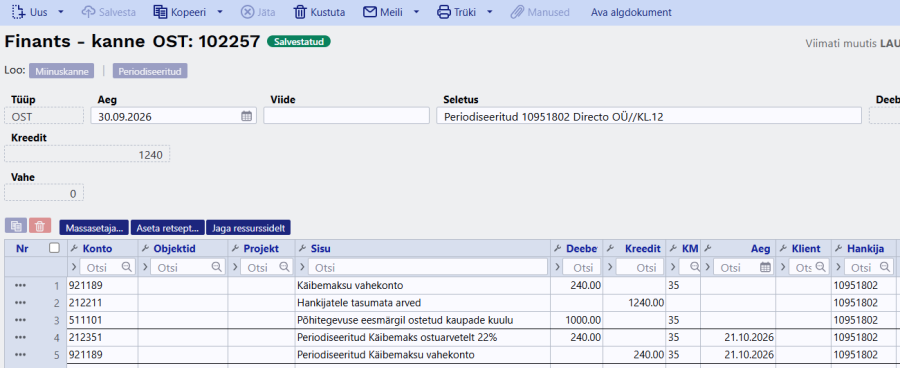This screenshot has width=900, height=368.
Task: Expand the Objektid filter chevron
Action: (145, 267)
